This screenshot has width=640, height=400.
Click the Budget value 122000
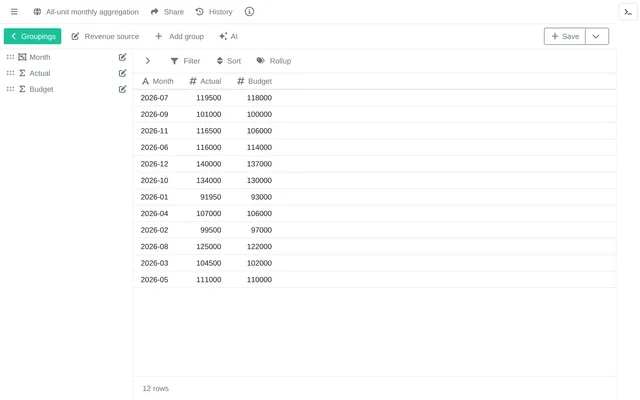click(x=259, y=247)
